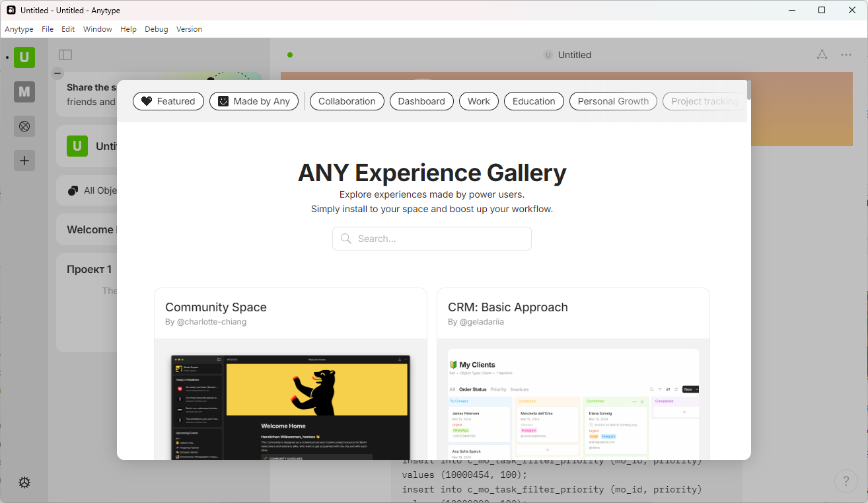This screenshot has width=868, height=503.
Task: Open Community Space preview thumbnail
Action: pyautogui.click(x=291, y=407)
